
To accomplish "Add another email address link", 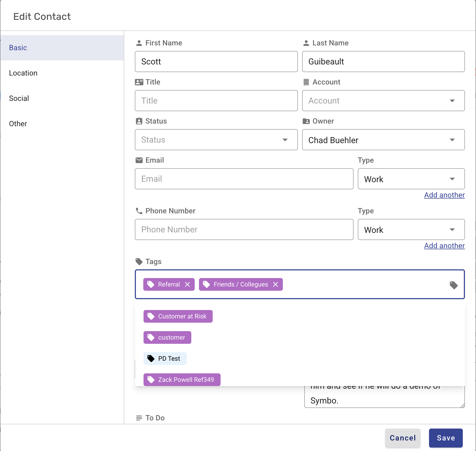I will pyautogui.click(x=444, y=195).
